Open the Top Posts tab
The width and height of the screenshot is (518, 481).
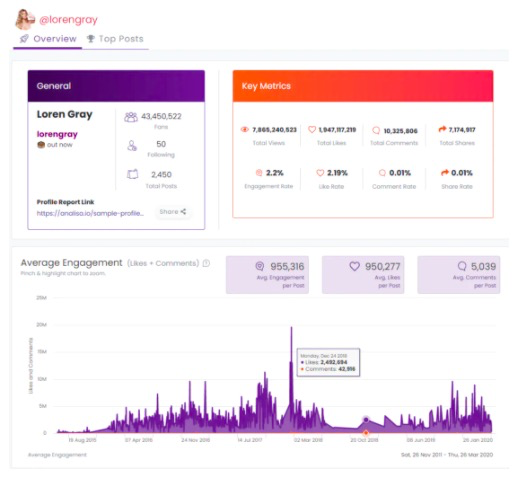[115, 39]
